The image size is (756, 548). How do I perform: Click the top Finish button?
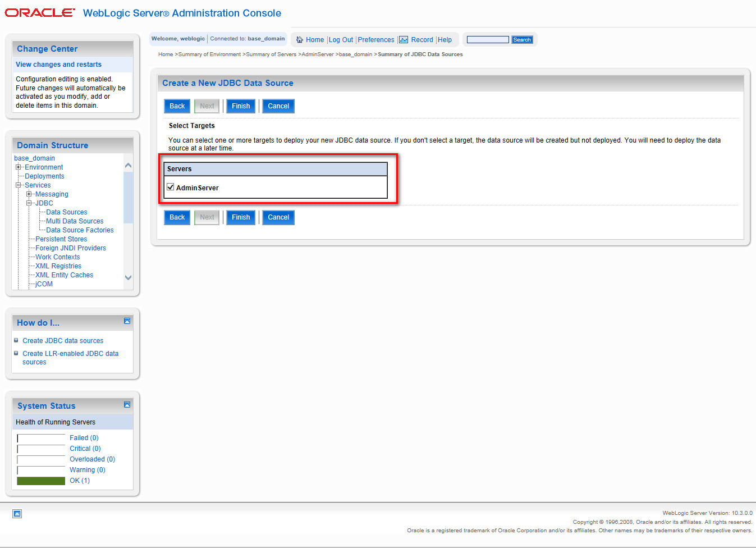pos(241,106)
